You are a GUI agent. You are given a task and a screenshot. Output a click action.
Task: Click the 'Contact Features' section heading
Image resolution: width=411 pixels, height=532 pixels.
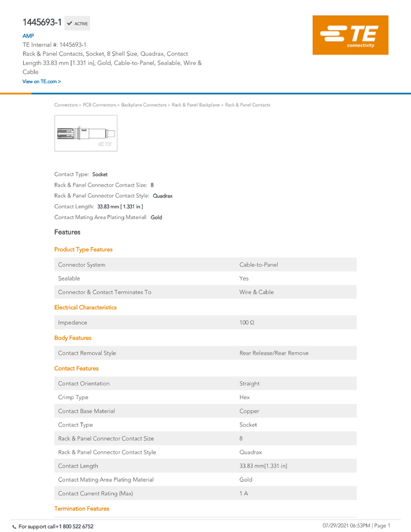pos(76,369)
